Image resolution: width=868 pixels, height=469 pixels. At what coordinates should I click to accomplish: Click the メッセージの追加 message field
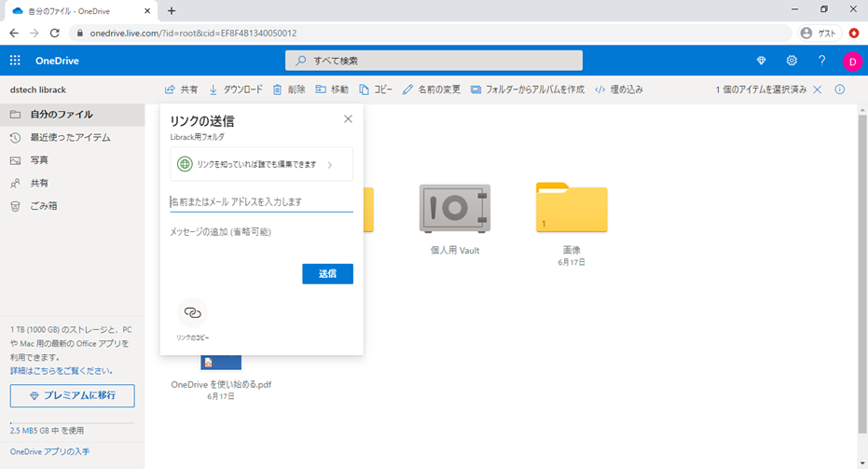tap(261, 232)
